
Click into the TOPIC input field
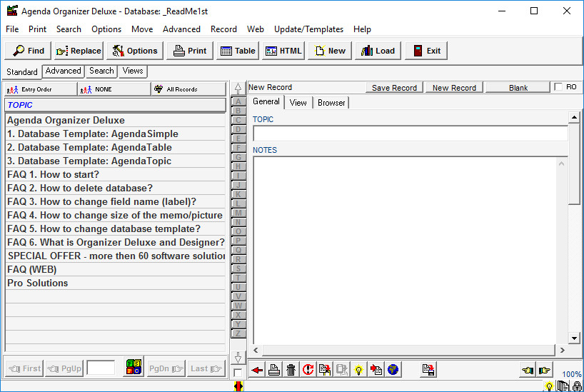410,133
